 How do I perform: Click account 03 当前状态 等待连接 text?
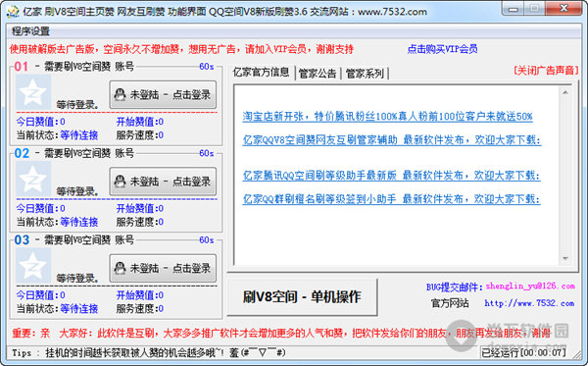[x=79, y=308]
